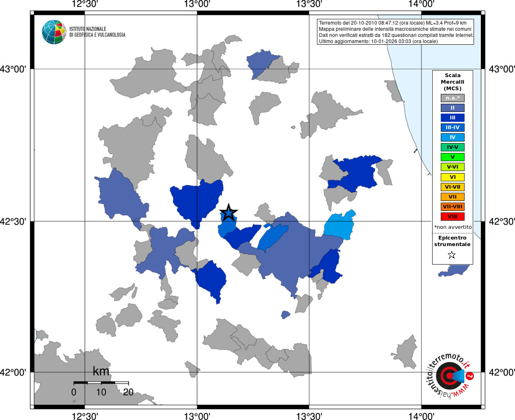Image resolution: width=515 pixels, height=420 pixels.
Task: Click the 'Mappa preliminare delle intensità' line
Action: [x=395, y=29]
